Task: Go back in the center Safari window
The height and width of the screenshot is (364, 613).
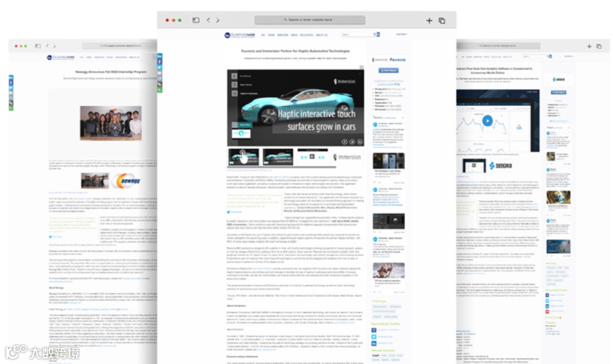Action: coord(208,20)
